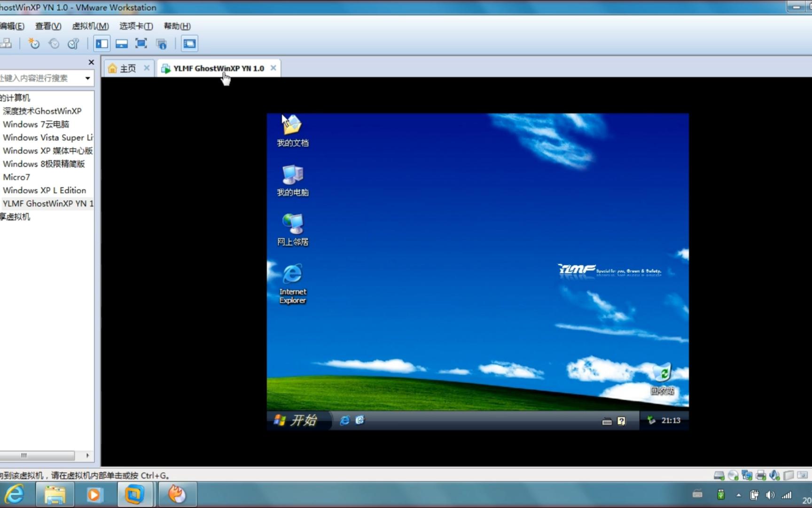Enter full screen mode via toolbar icon
Image resolution: width=812 pixels, height=508 pixels.
pyautogui.click(x=141, y=44)
